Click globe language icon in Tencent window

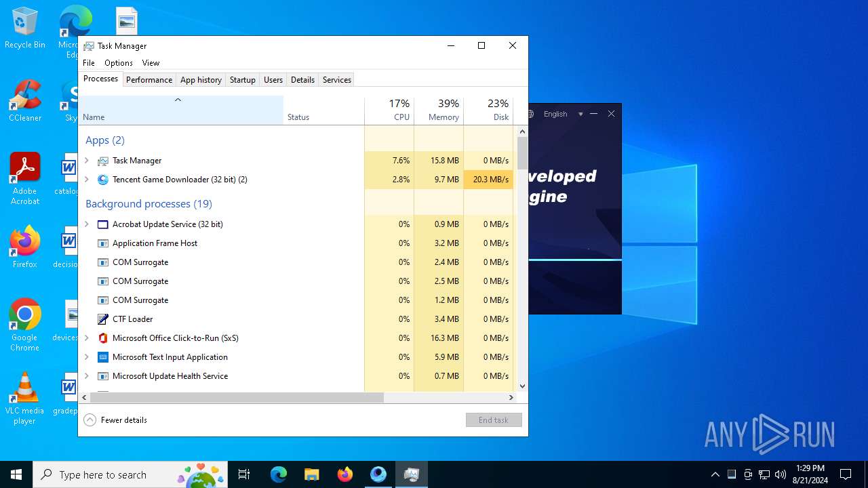pos(532,114)
